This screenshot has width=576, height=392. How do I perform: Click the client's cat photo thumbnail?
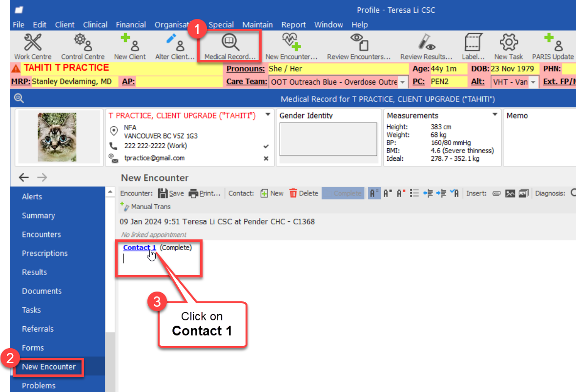pos(57,138)
